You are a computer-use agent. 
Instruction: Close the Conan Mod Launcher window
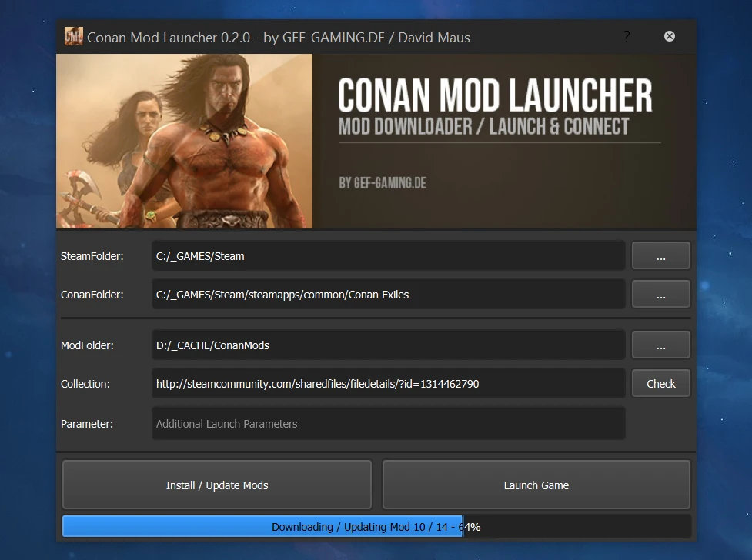click(670, 36)
